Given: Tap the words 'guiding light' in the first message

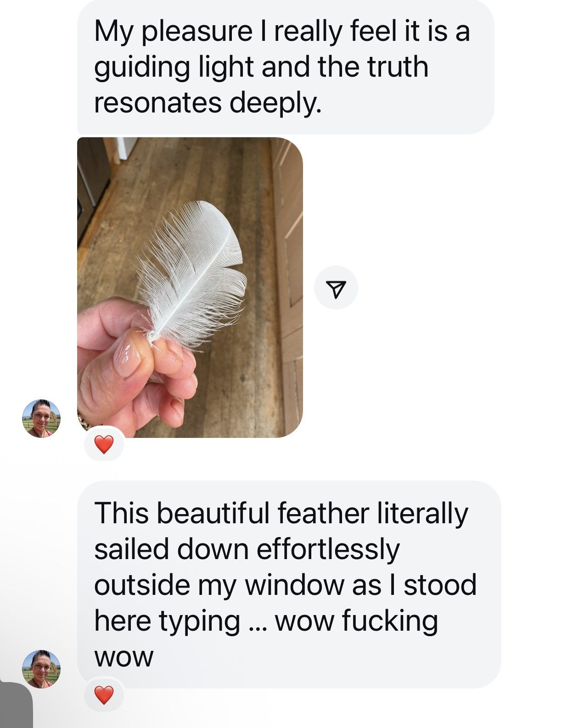Looking at the screenshot, I should [x=174, y=68].
